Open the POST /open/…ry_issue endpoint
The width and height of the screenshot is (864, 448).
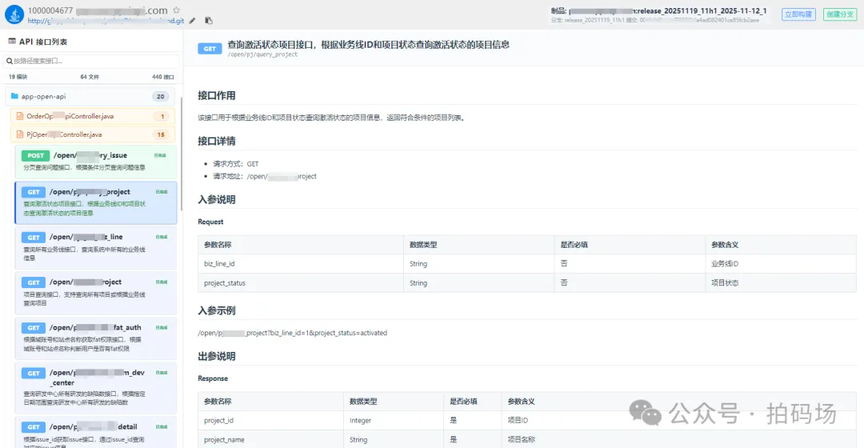pyautogui.click(x=95, y=161)
